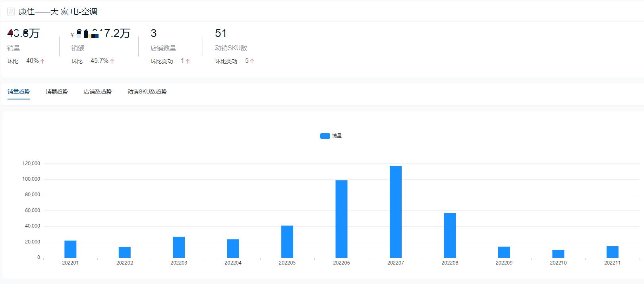Click the 销量 legend label
Viewport: 644px width, 284px height.
click(x=337, y=136)
